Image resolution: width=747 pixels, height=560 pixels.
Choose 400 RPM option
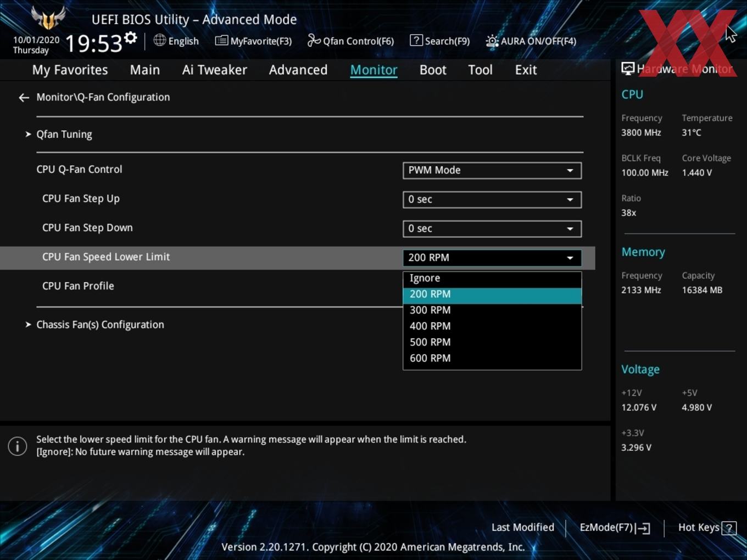[x=492, y=326]
